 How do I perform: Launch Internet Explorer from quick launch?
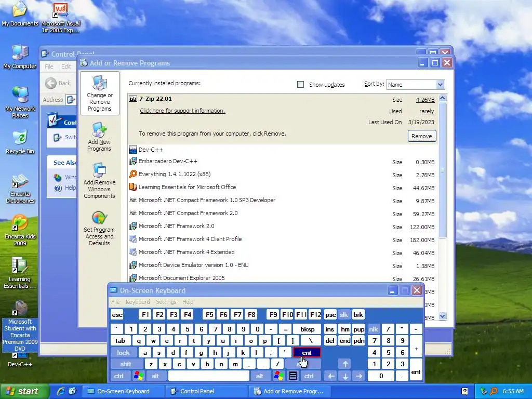pos(61,391)
